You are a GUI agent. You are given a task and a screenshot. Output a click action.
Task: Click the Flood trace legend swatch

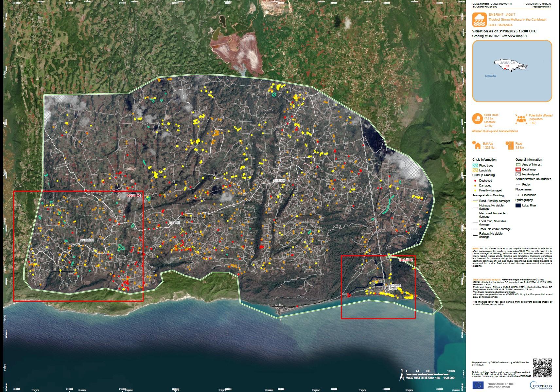[475, 166]
